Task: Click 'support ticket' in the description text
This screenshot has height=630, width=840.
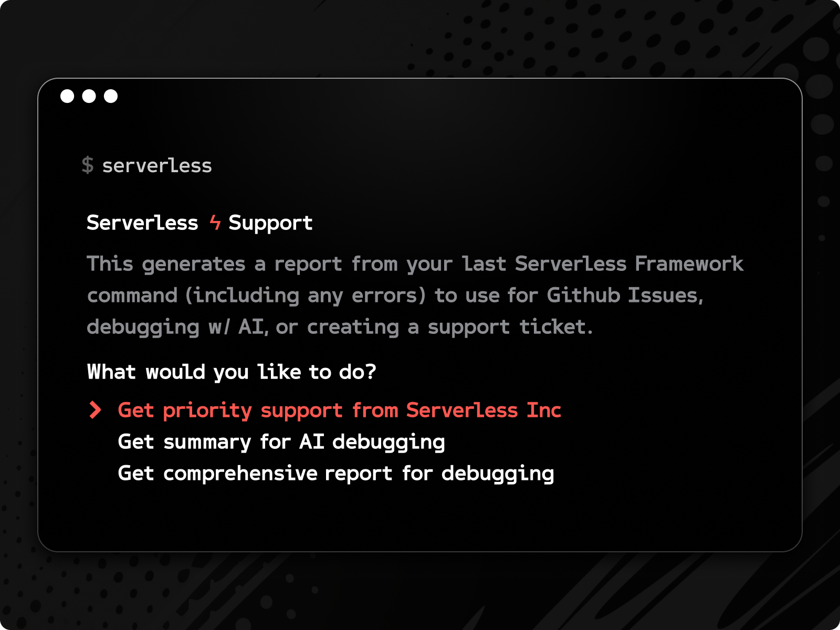Action: click(x=509, y=327)
